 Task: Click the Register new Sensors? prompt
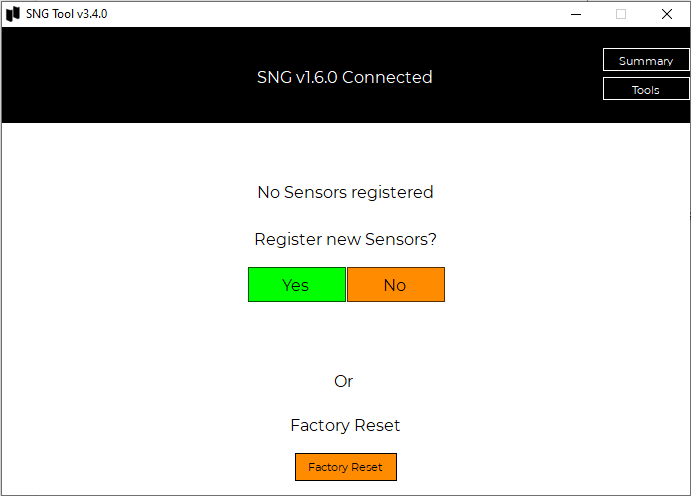click(345, 240)
